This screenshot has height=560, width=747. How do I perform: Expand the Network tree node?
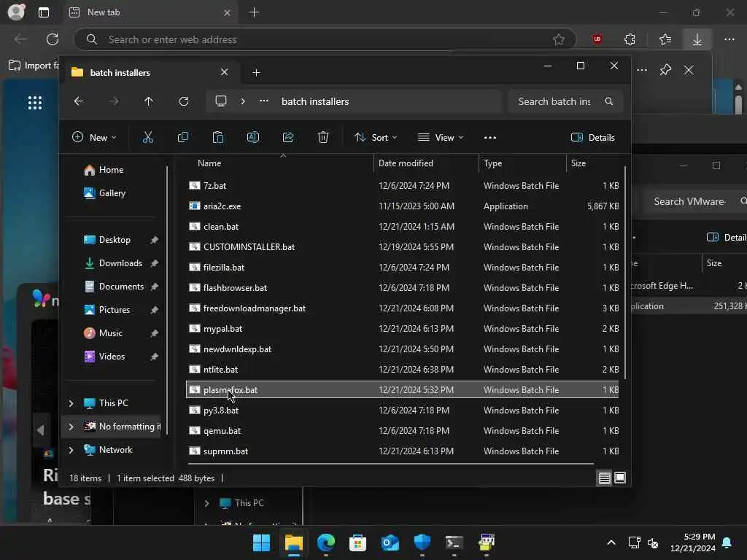tap(71, 450)
